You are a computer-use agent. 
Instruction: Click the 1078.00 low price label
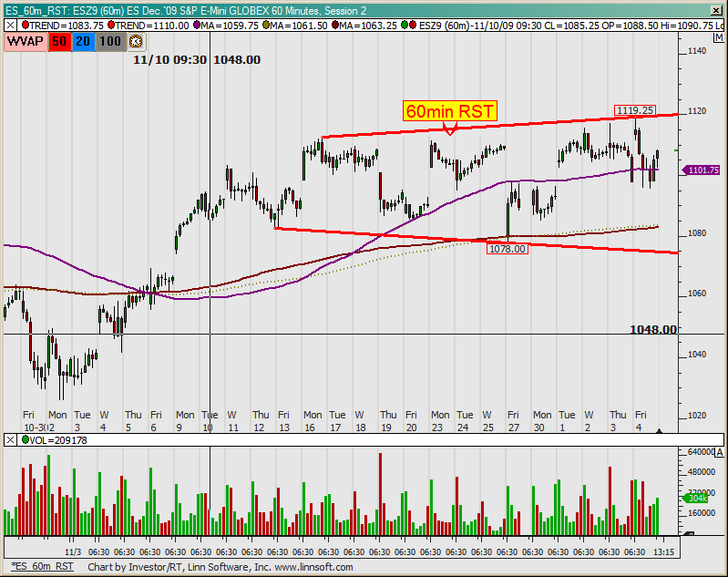pyautogui.click(x=508, y=248)
